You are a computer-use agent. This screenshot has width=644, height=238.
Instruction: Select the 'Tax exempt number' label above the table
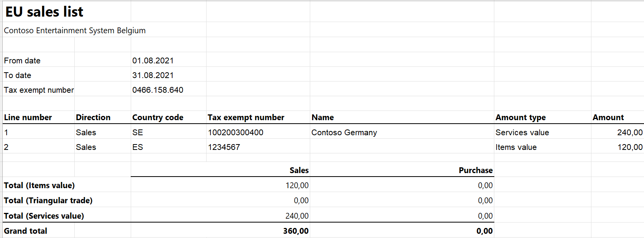pyautogui.click(x=39, y=90)
